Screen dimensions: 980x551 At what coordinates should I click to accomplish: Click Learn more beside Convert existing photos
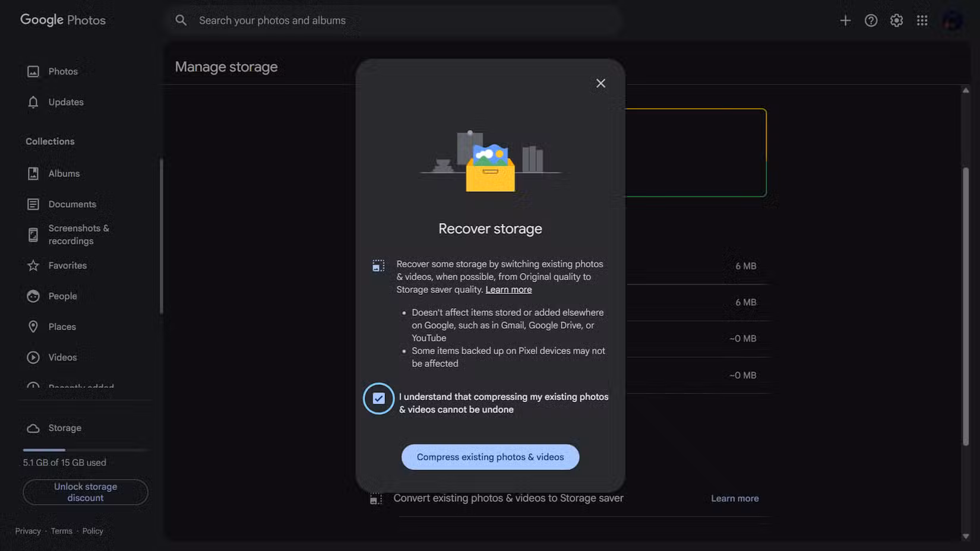click(735, 499)
